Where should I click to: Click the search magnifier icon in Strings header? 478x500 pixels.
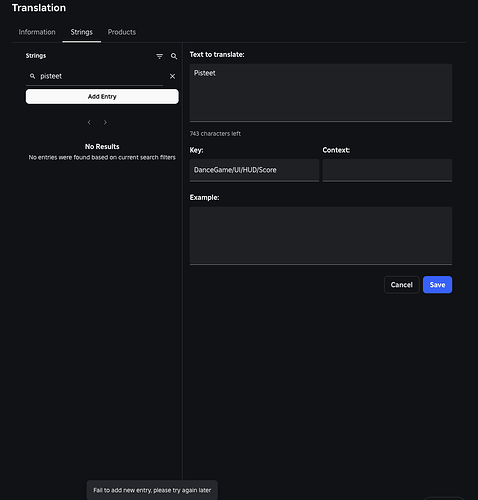[x=174, y=56]
